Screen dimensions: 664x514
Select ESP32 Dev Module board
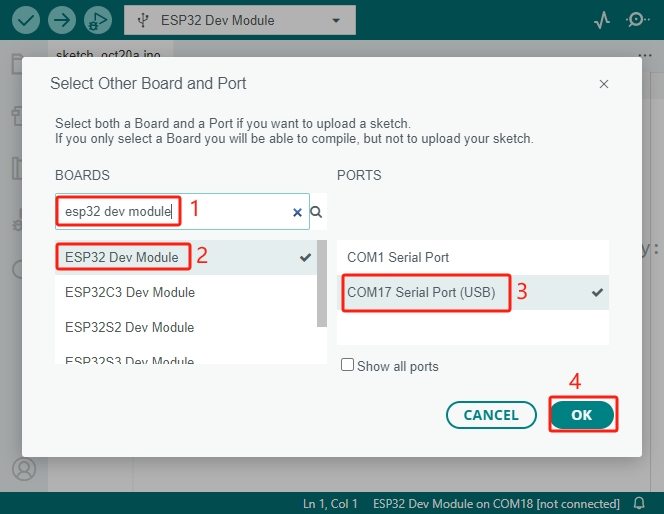pos(186,257)
